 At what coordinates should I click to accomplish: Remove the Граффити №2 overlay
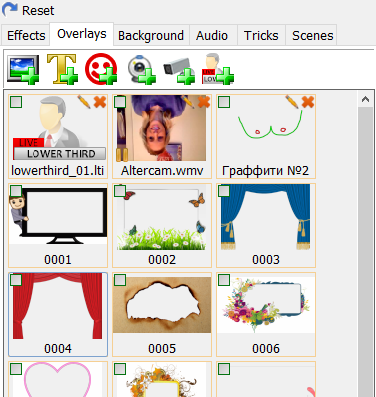(308, 102)
